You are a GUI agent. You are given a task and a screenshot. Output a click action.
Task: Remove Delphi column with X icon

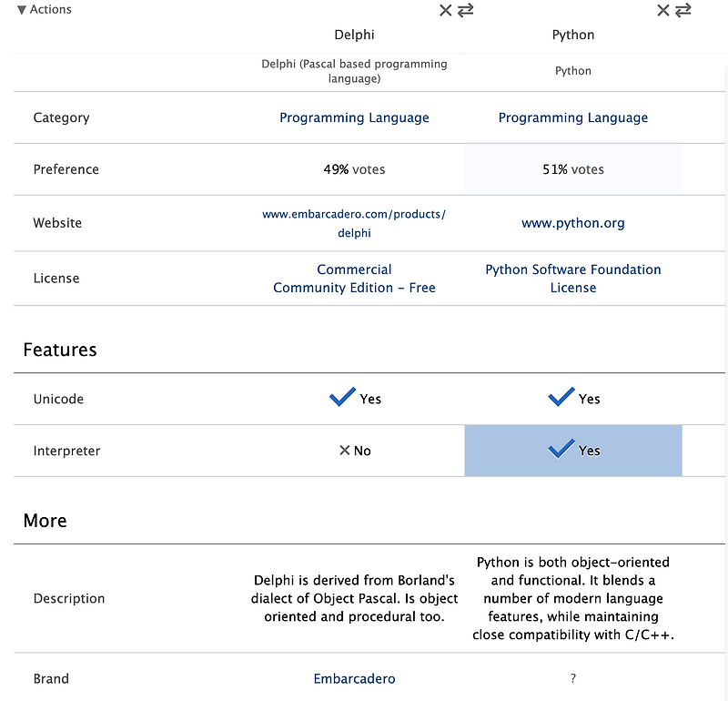pos(445,10)
